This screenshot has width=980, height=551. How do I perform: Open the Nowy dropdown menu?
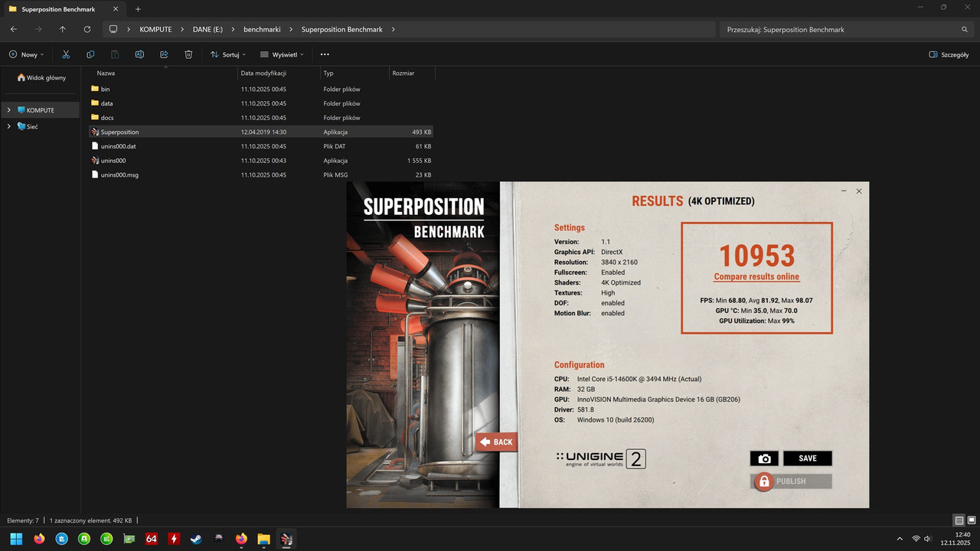point(26,54)
